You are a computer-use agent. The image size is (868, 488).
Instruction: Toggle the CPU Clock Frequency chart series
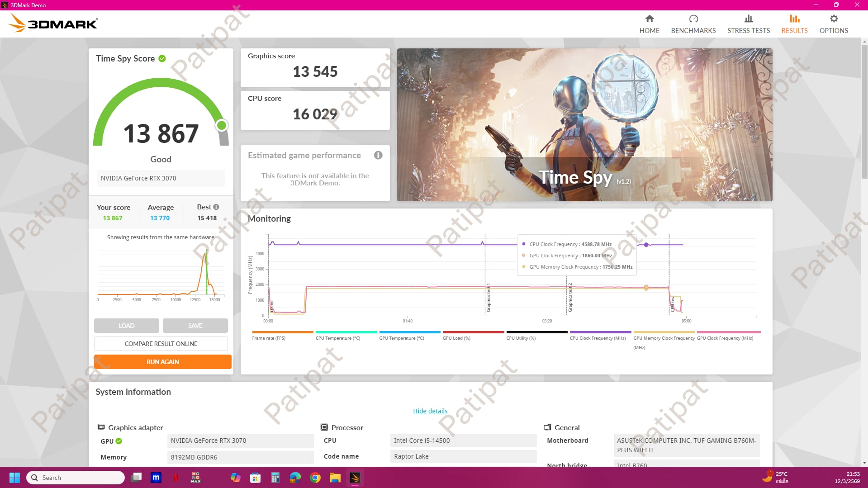pos(597,338)
